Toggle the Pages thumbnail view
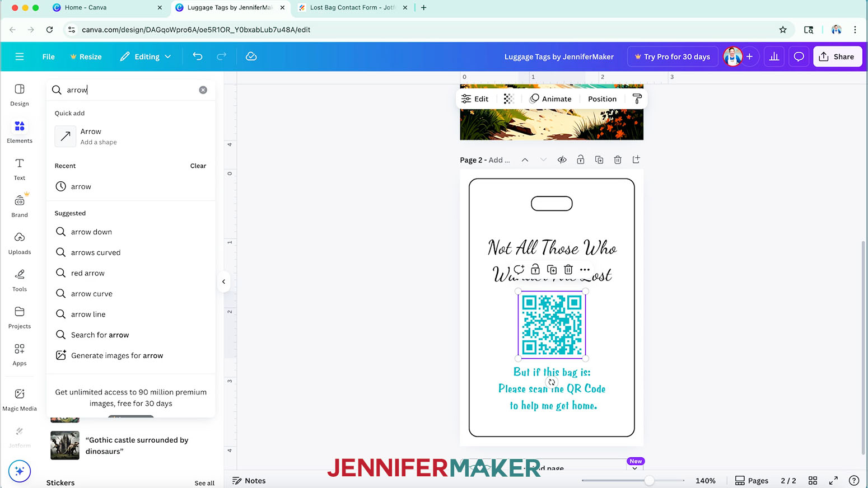Image resolution: width=868 pixels, height=488 pixels. [752, 481]
